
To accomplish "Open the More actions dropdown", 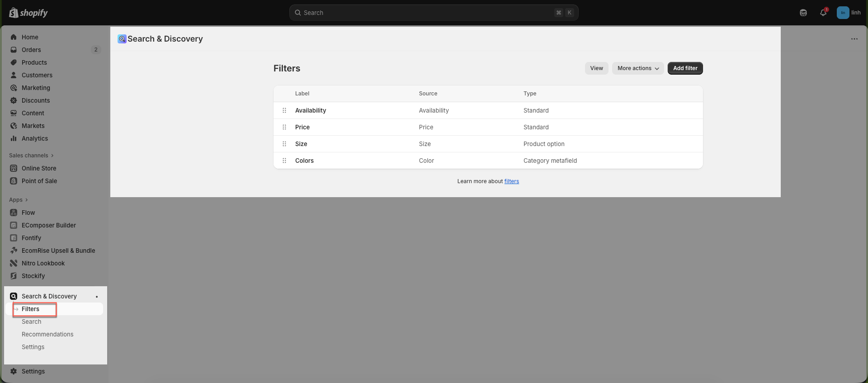I will (637, 68).
